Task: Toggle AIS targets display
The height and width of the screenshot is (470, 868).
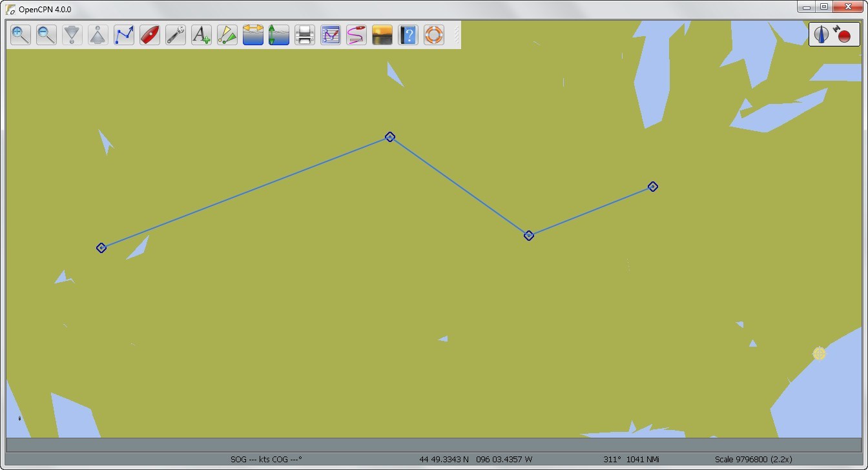Action: point(227,35)
